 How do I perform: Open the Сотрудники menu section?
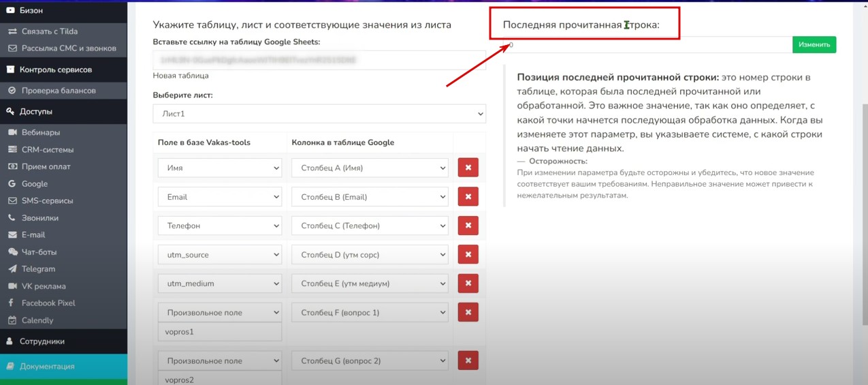coord(42,341)
